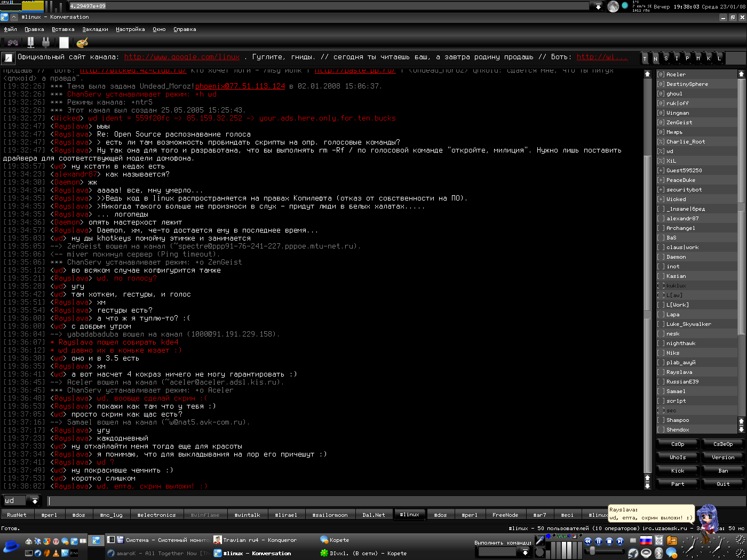Screen dimensions: 747x560
Task: Launch Firefox from the panel quick-launch
Action: (46, 541)
